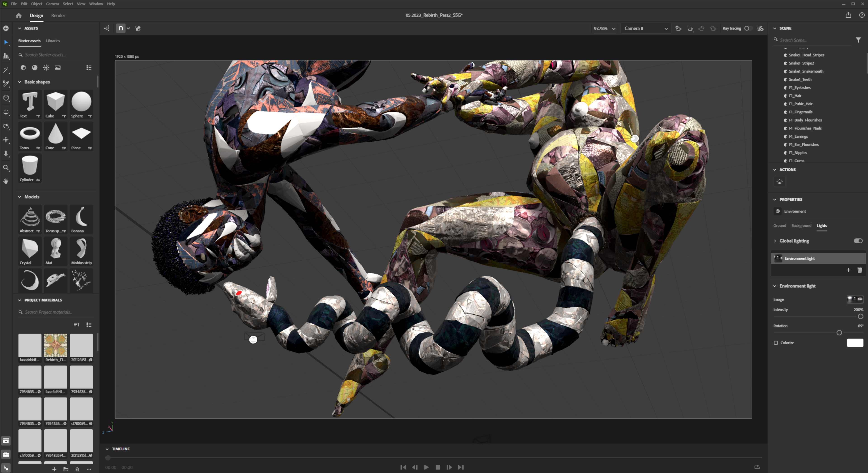
Task: Add a new light with the plus icon
Action: click(x=848, y=270)
